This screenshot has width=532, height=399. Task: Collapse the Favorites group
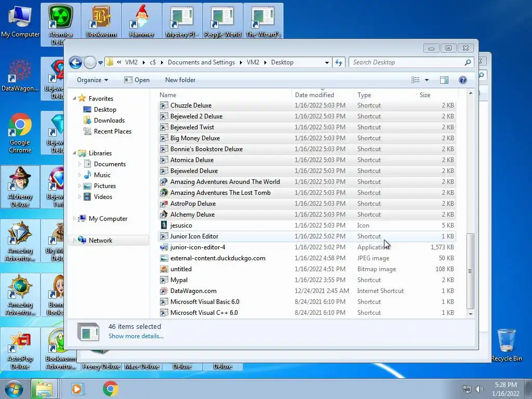[x=74, y=99]
